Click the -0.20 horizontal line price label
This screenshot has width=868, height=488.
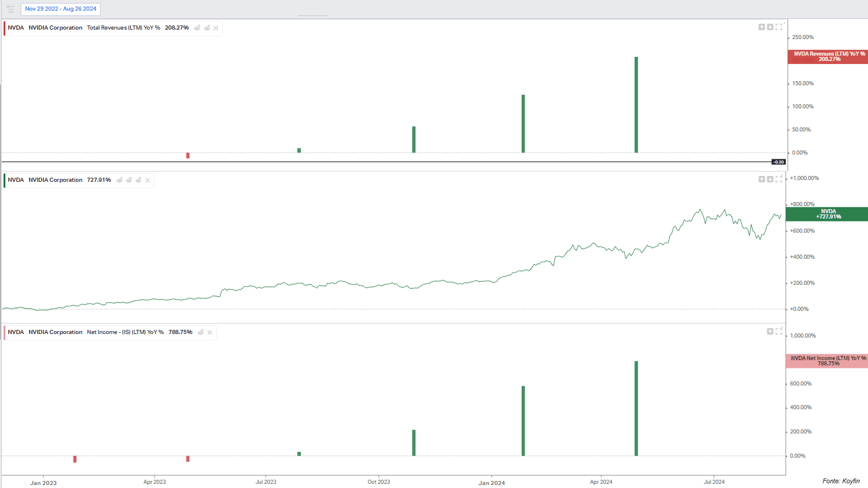click(778, 162)
